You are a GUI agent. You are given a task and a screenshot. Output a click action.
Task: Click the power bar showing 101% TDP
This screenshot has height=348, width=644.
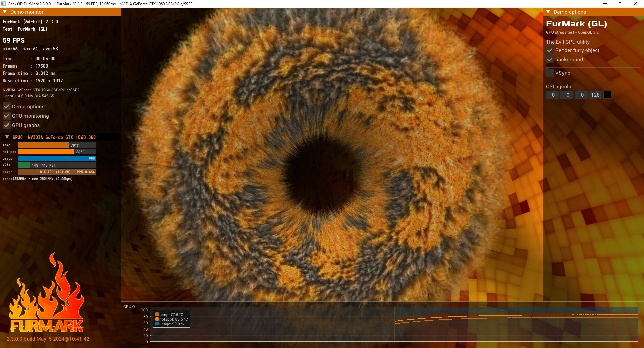(x=57, y=172)
